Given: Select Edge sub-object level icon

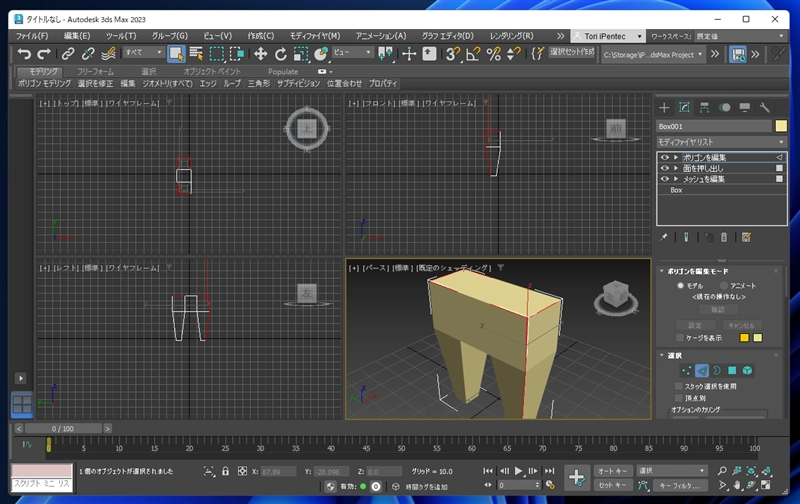Looking at the screenshot, I should tap(702, 370).
